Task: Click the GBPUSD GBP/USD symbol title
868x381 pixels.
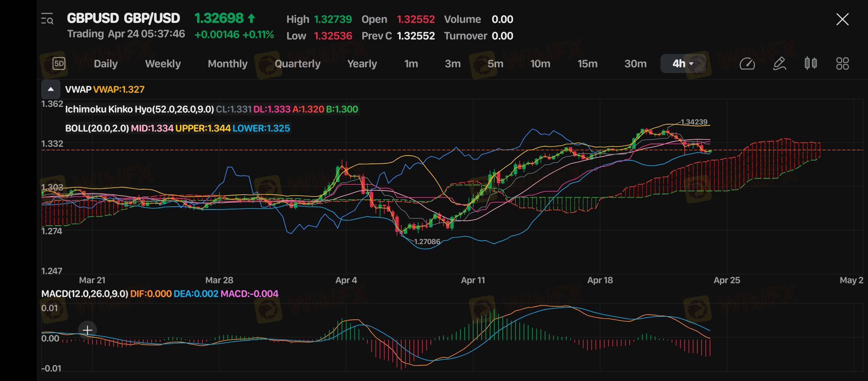Action: click(123, 18)
